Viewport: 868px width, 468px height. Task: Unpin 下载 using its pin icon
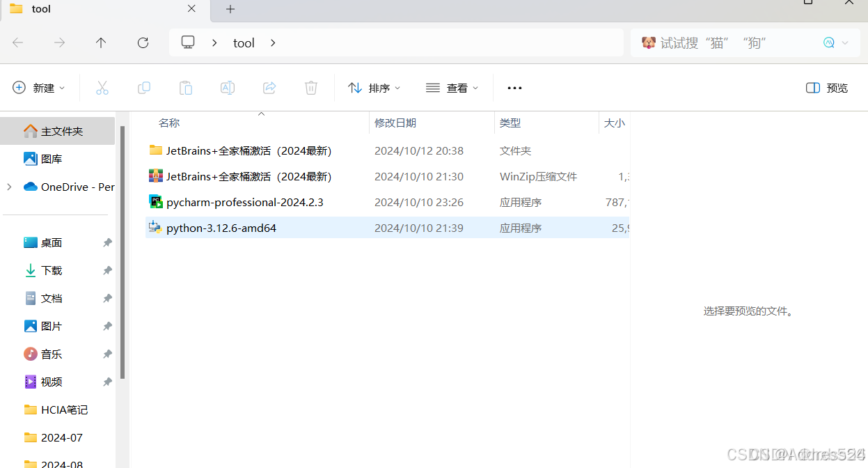click(x=107, y=270)
